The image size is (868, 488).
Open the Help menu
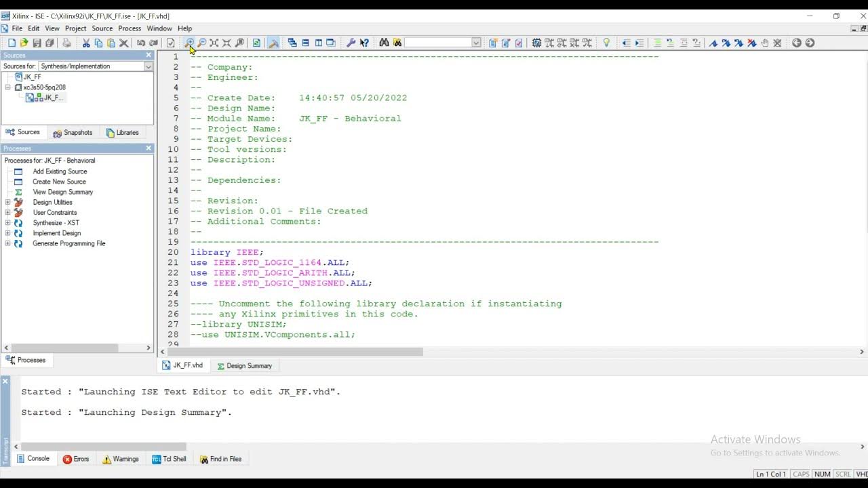click(x=184, y=28)
